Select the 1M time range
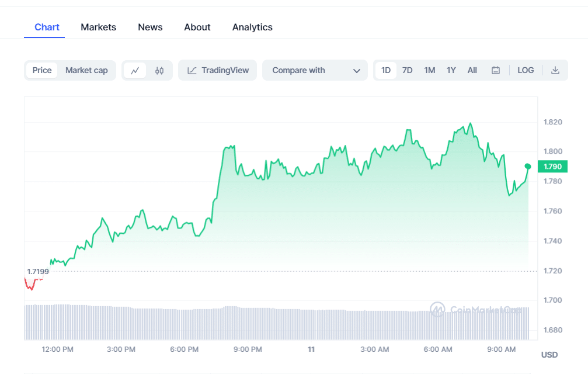 [x=429, y=70]
